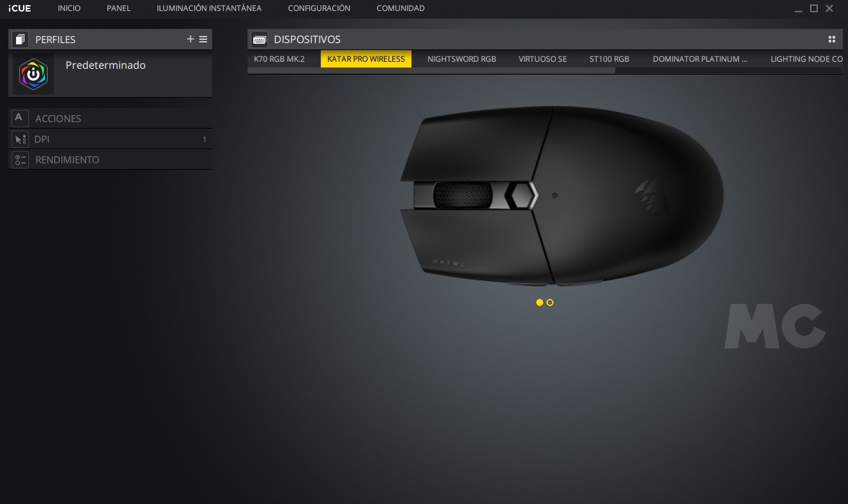Screen dimensions: 848x504
Task: Expand the Rendimiento section
Action: (x=68, y=160)
